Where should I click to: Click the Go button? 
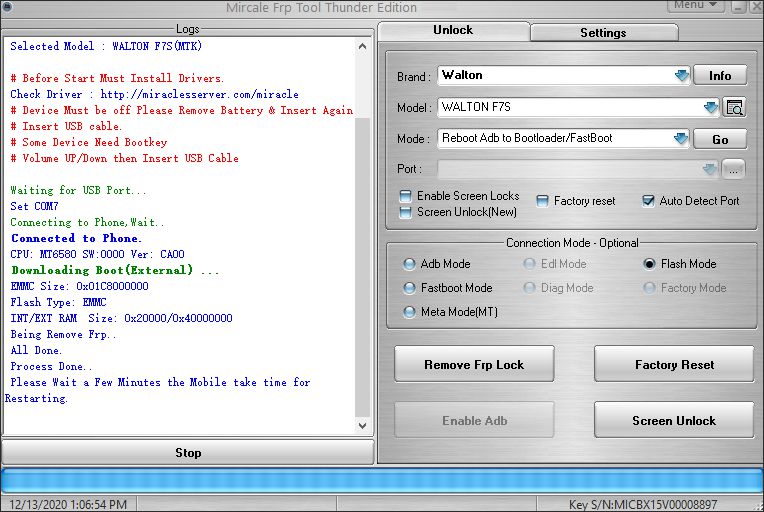tap(720, 139)
